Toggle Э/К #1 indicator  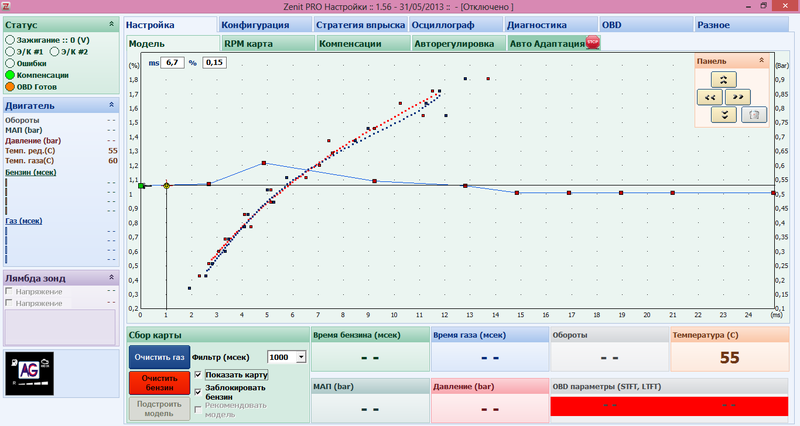click(x=10, y=52)
